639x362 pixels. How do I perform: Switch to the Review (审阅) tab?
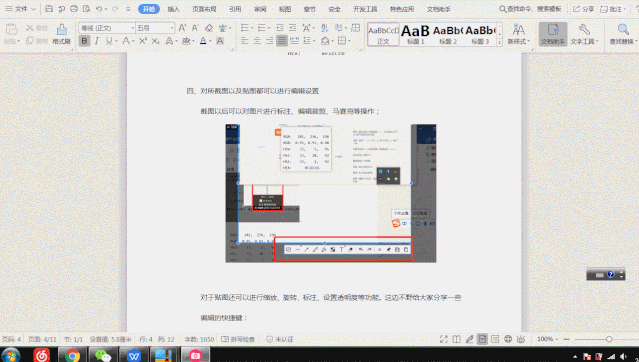tap(260, 9)
